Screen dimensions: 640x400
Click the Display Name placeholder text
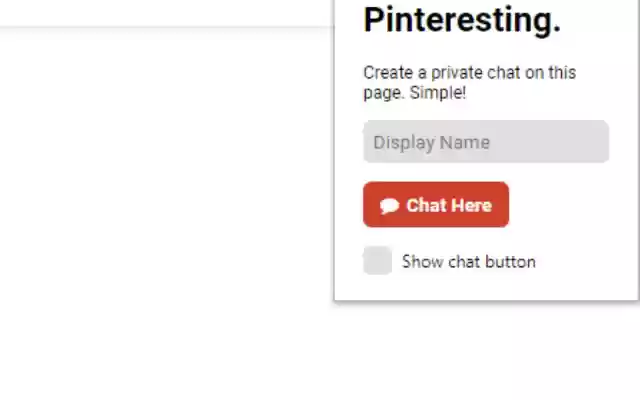(431, 142)
